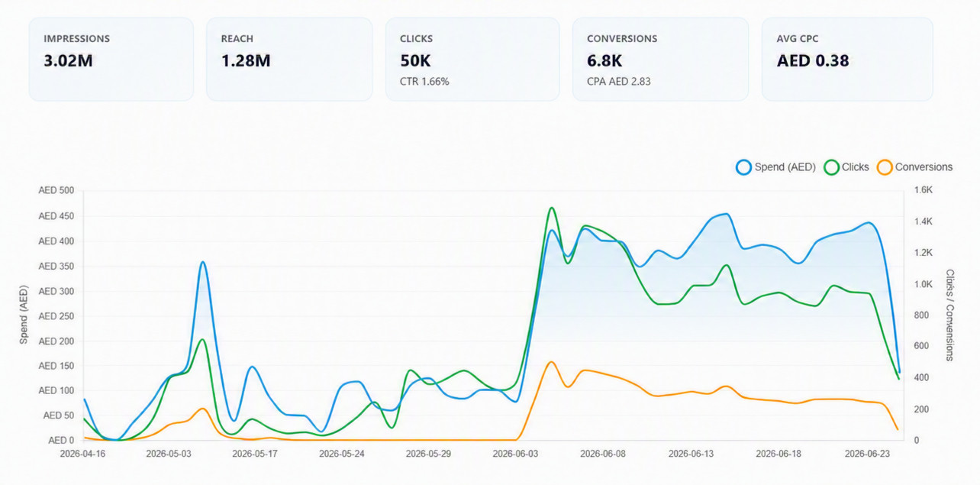Click the 2026-06-18 date label
The image size is (980, 485).
780,453
